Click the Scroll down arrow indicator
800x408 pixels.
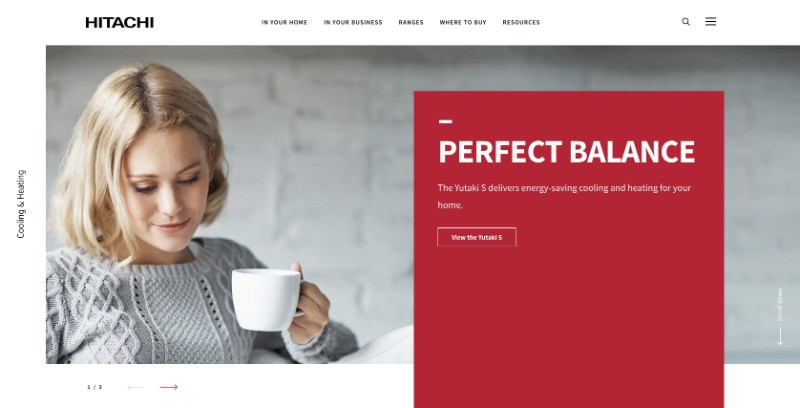pyautogui.click(x=780, y=337)
